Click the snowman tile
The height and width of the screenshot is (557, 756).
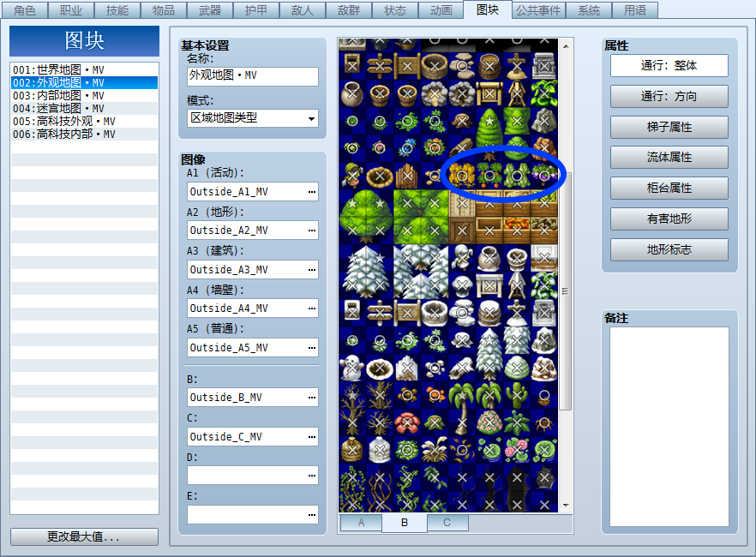tap(352, 368)
